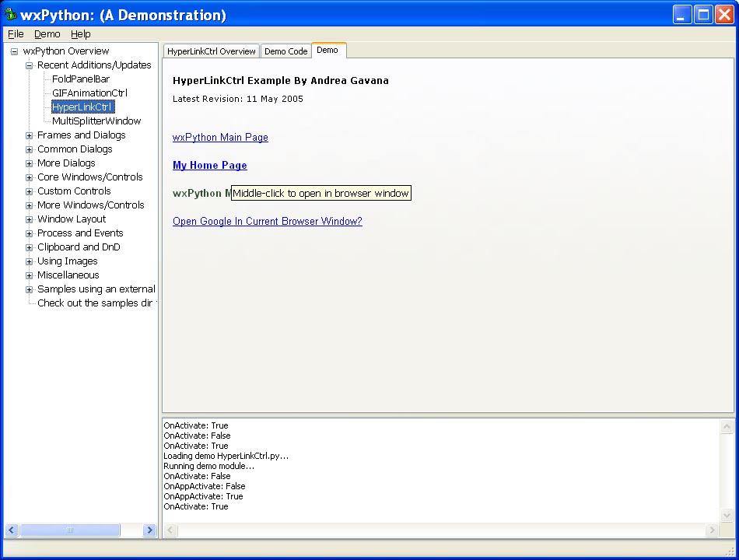The height and width of the screenshot is (560, 739).
Task: Click the wxPython frog icon in title bar
Action: pos(11,15)
